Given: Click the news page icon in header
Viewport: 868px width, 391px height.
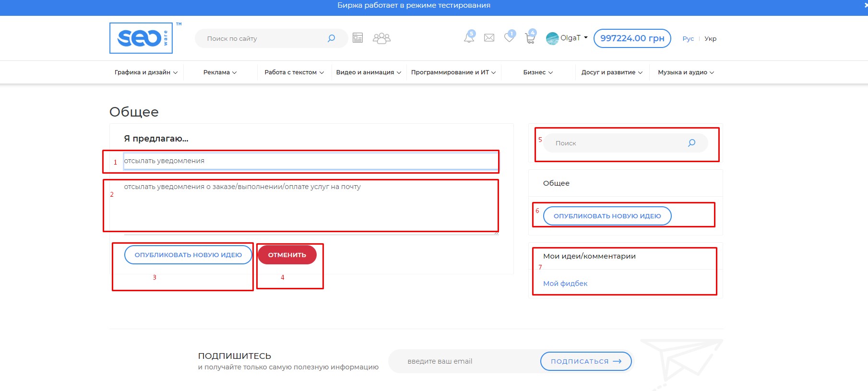Looking at the screenshot, I should pyautogui.click(x=357, y=38).
